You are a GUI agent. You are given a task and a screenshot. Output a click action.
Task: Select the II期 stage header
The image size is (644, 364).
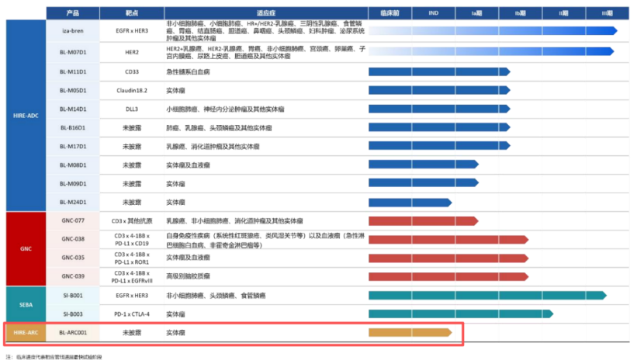pos(563,13)
